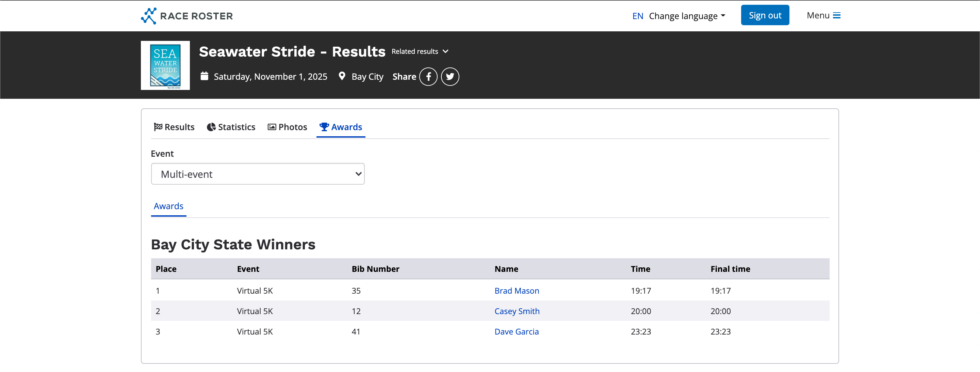Click the checkered flag Results icon
Image resolution: width=980 pixels, height=372 pixels.
[x=158, y=127]
